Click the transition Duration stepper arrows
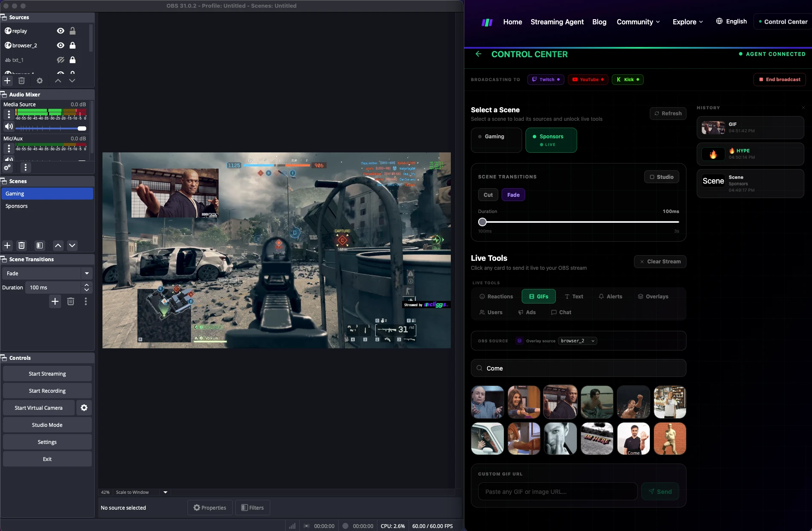This screenshot has height=531, width=812. pos(87,287)
